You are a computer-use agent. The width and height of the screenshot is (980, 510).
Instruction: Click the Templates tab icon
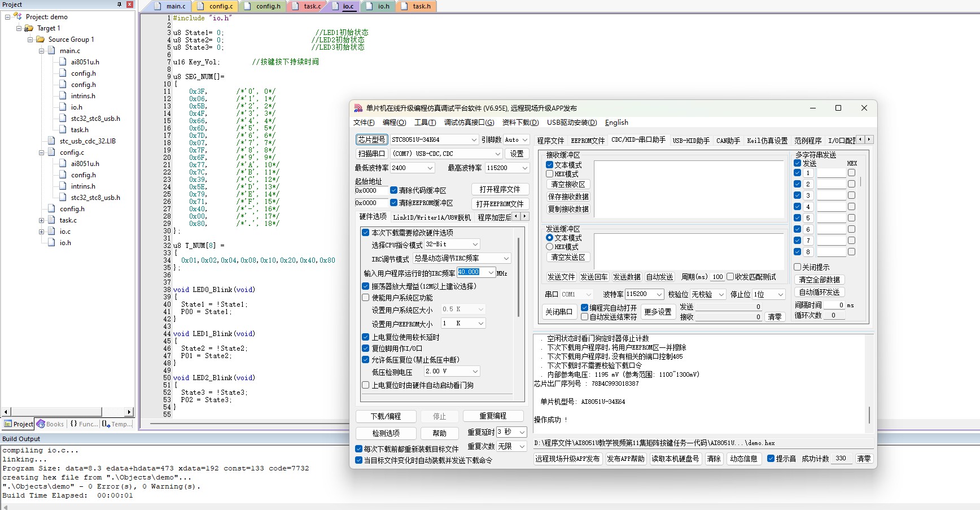(x=106, y=424)
